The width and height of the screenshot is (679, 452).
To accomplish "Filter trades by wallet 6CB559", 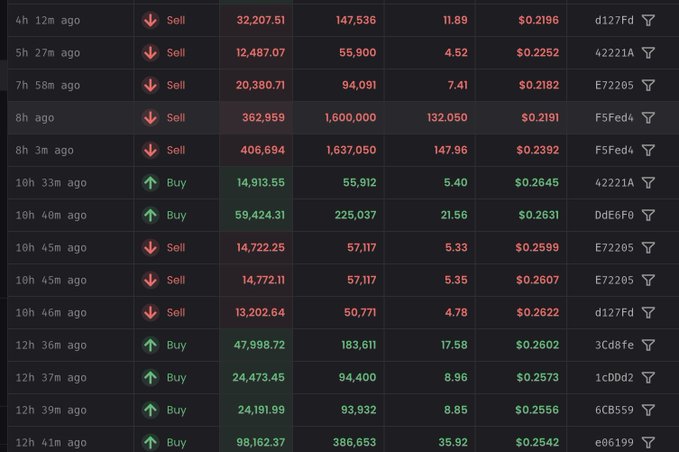I will 648,410.
